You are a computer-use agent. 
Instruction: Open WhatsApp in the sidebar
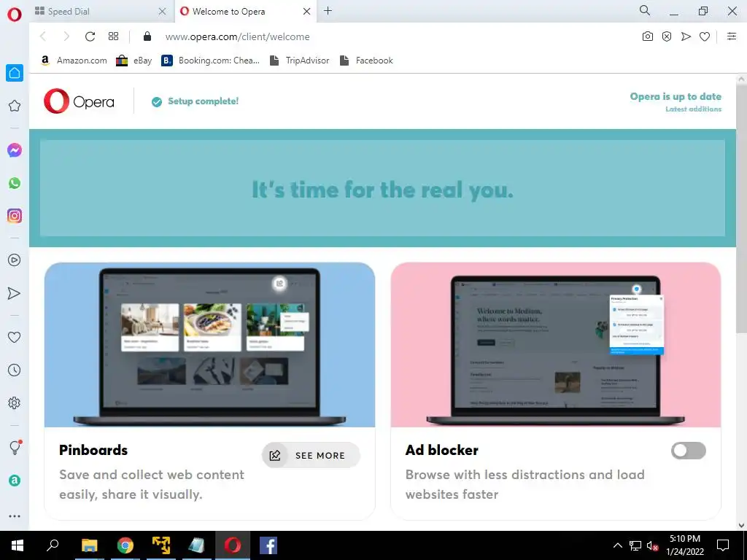pos(15,183)
